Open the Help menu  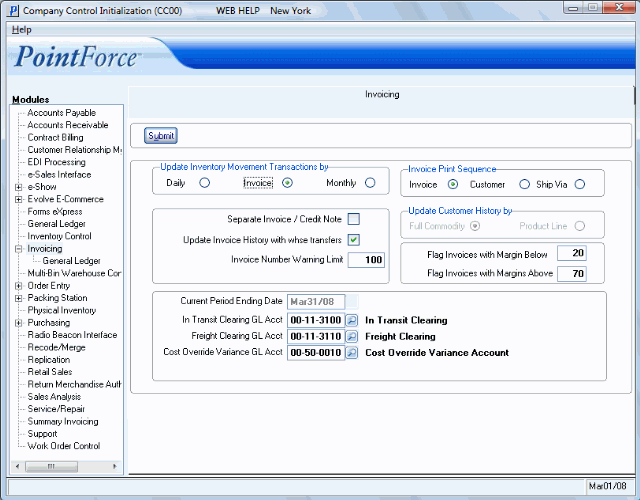coord(21,30)
